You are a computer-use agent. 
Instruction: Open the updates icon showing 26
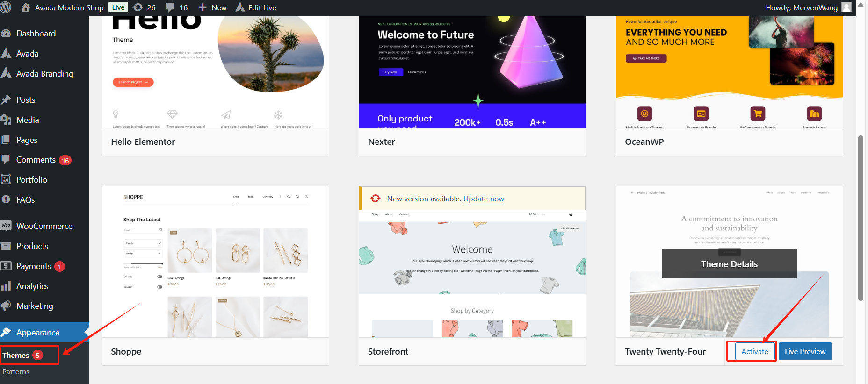[x=138, y=7]
